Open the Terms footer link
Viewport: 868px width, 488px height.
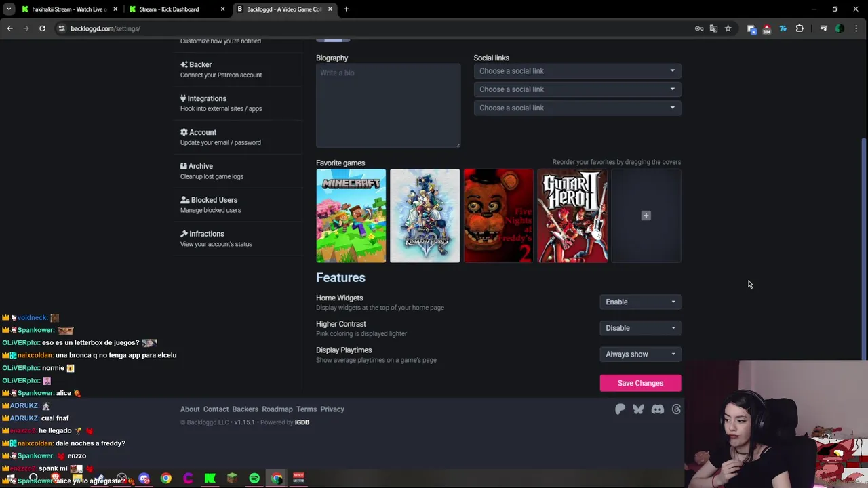tap(307, 409)
